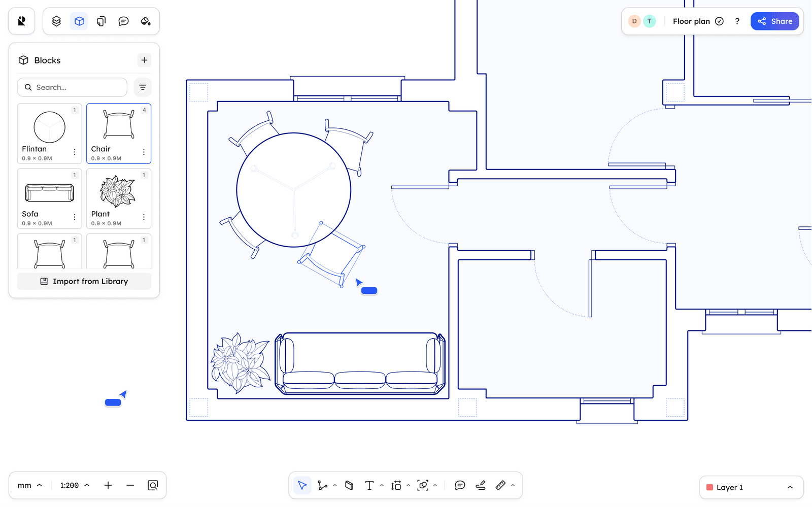The height and width of the screenshot is (507, 812).
Task: Open the Sofa block's three-dot menu
Action: pyautogui.click(x=75, y=217)
